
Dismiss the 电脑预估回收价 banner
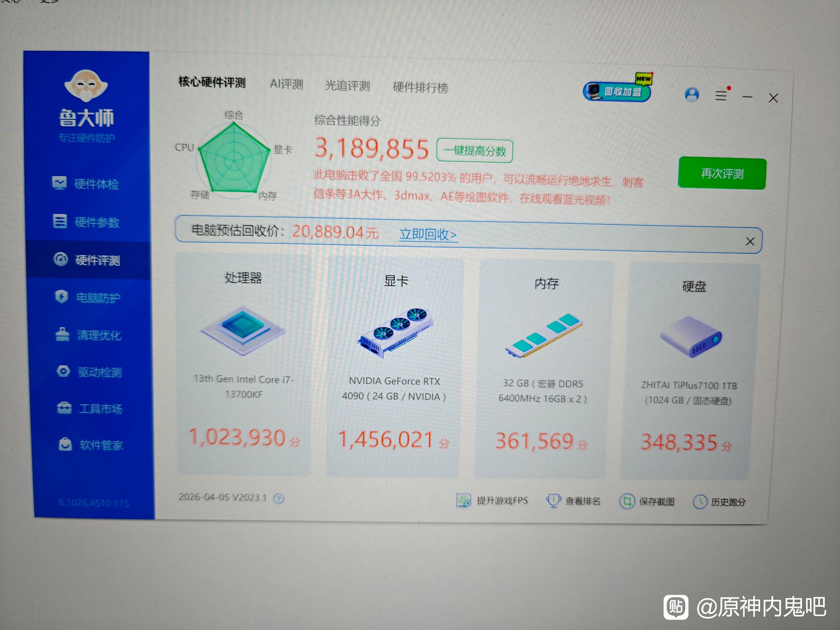[750, 242]
